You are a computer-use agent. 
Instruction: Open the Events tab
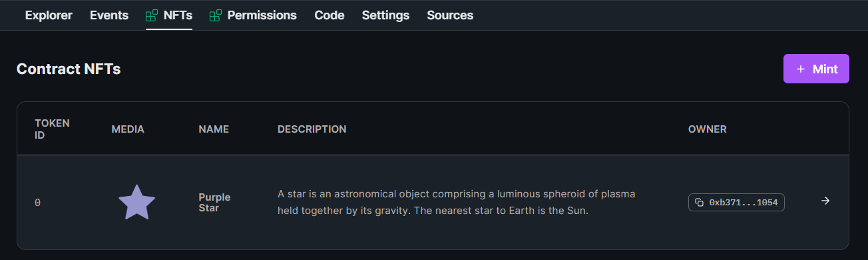tap(109, 15)
